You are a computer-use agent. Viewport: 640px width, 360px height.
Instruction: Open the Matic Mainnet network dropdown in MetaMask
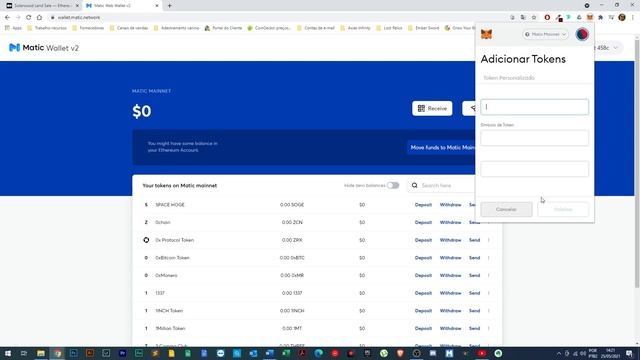[546, 34]
